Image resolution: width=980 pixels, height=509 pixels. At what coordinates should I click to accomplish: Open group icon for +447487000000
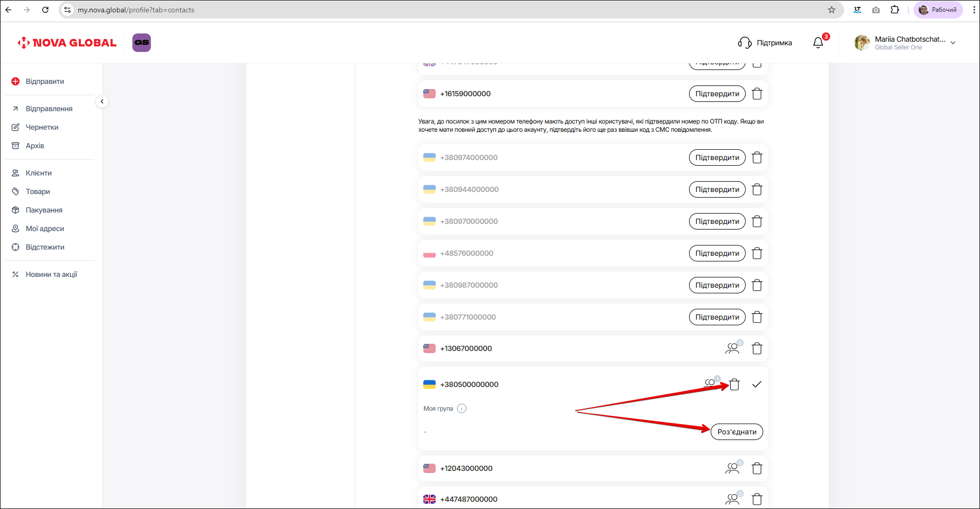(733, 498)
